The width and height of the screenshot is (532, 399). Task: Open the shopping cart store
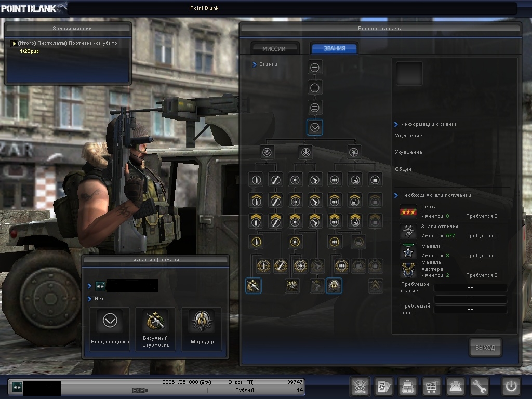click(x=432, y=387)
